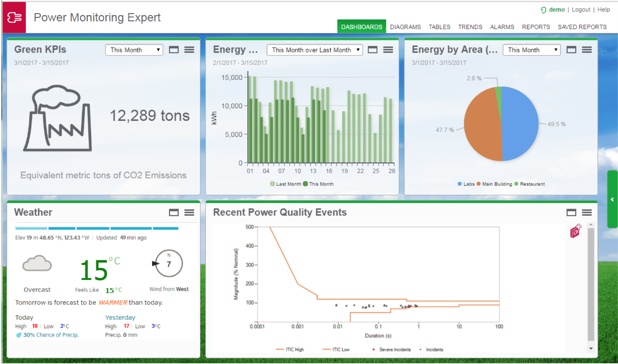Click the Updated 49 min ago text
Screen dimensions: 618x364
121,238
